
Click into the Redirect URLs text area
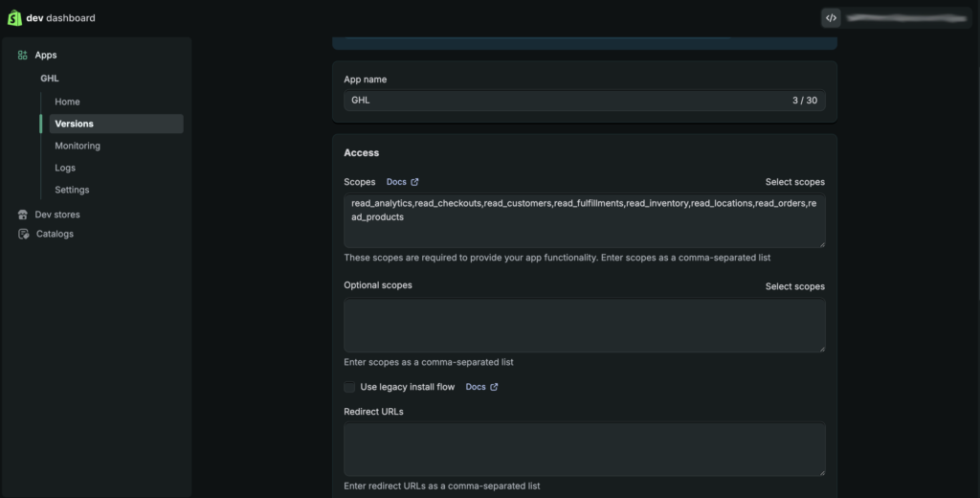click(584, 449)
